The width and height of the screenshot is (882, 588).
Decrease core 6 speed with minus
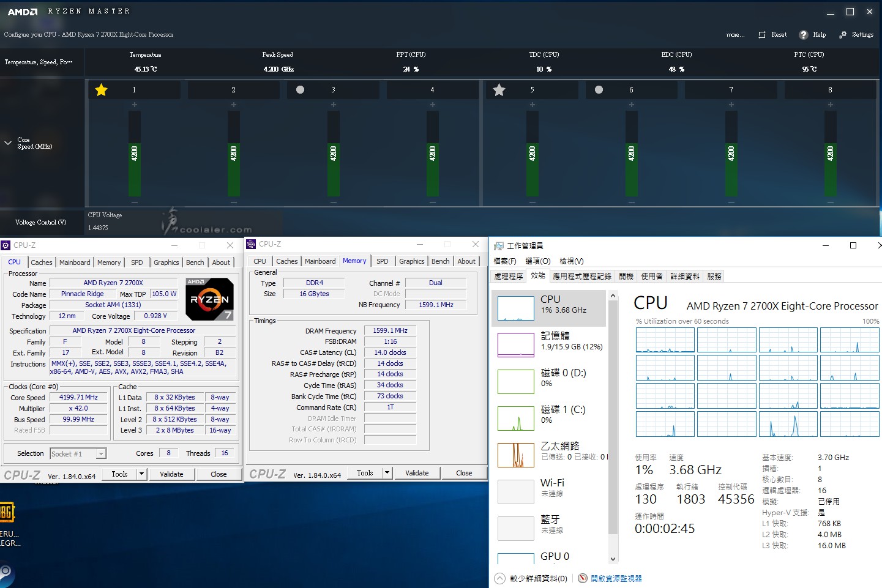coord(632,203)
